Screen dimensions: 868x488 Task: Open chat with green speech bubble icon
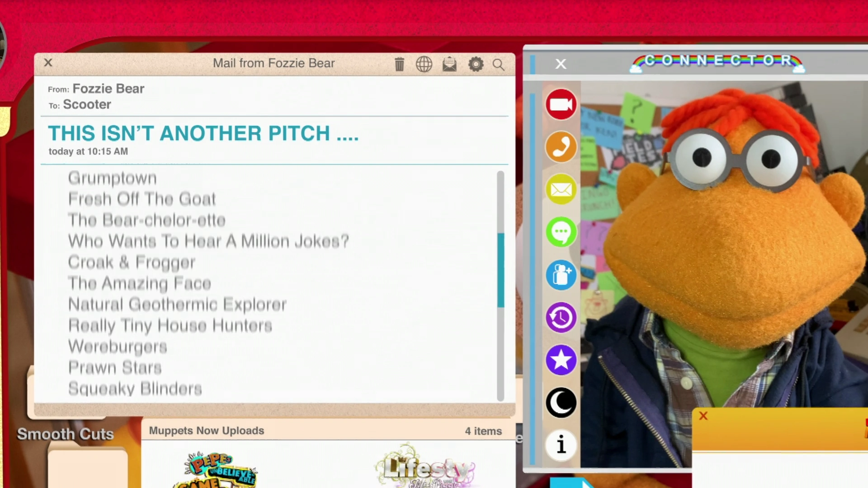[x=561, y=232]
